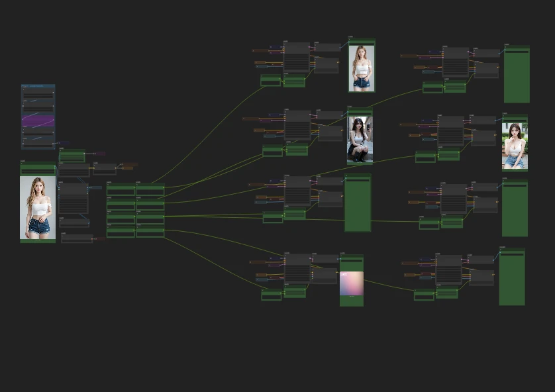
Task: Select the gray sampler node left of selfie output
Action: (x=297, y=125)
